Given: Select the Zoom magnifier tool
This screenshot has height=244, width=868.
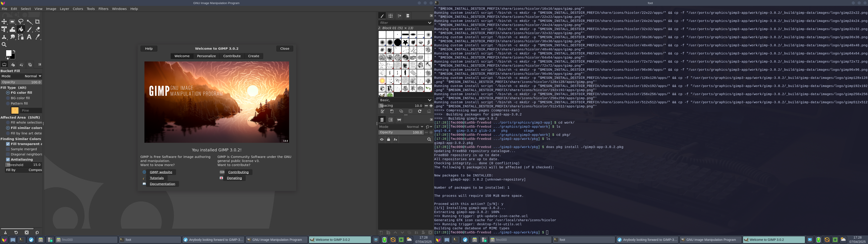Looking at the screenshot, I should [x=4, y=45].
